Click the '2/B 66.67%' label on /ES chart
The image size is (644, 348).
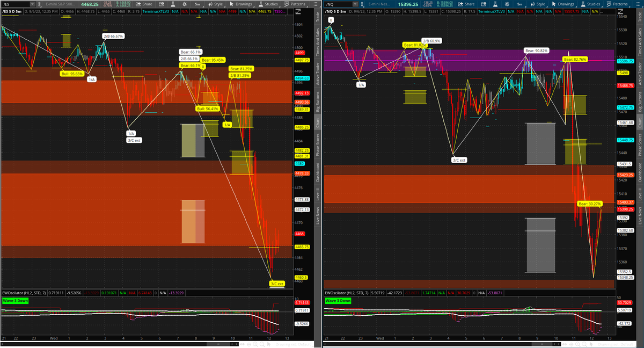[114, 37]
